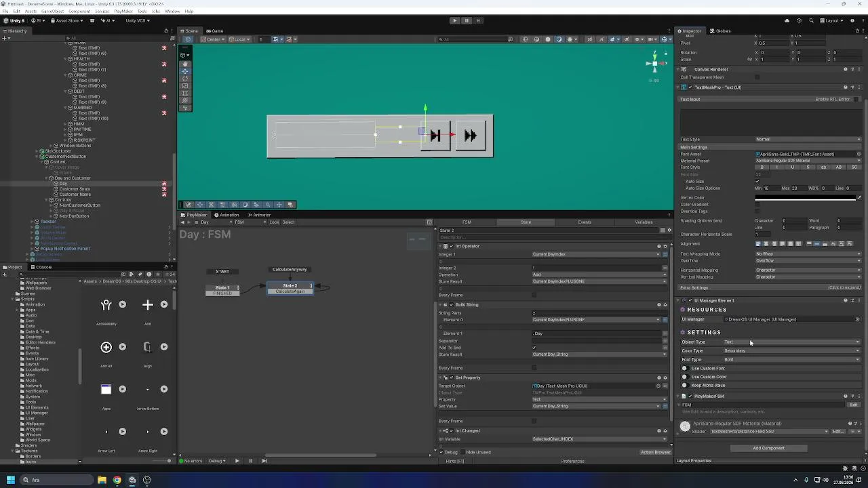Switch to the Events tab in PlayMaker
The width and height of the screenshot is (868, 488).
pos(585,222)
